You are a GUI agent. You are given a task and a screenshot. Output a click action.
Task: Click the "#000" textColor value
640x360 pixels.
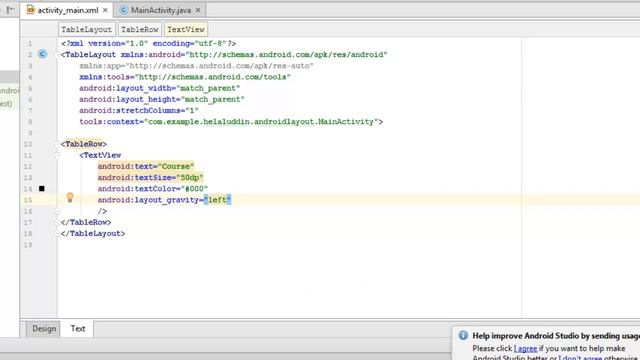194,189
